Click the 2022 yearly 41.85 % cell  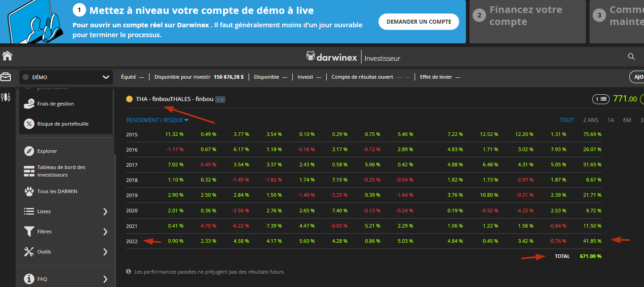coord(592,241)
